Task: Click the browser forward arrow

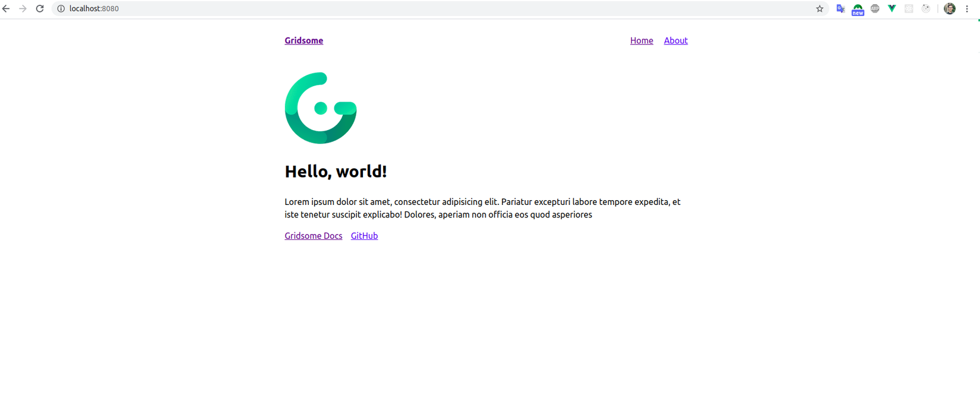Action: point(23,8)
